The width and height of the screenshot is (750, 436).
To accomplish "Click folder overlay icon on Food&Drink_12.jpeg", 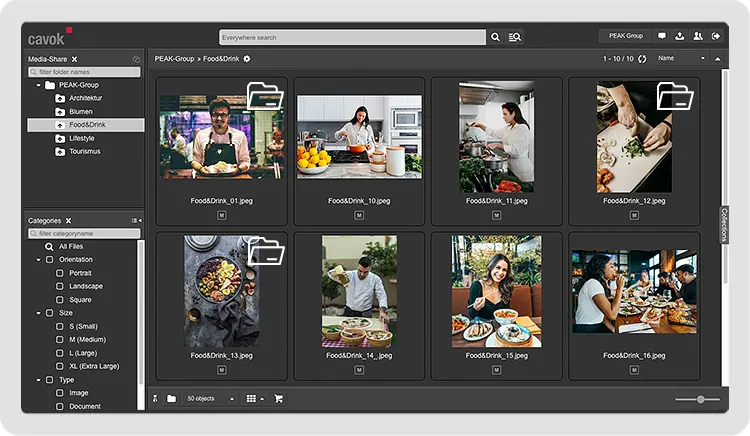I will click(x=675, y=96).
